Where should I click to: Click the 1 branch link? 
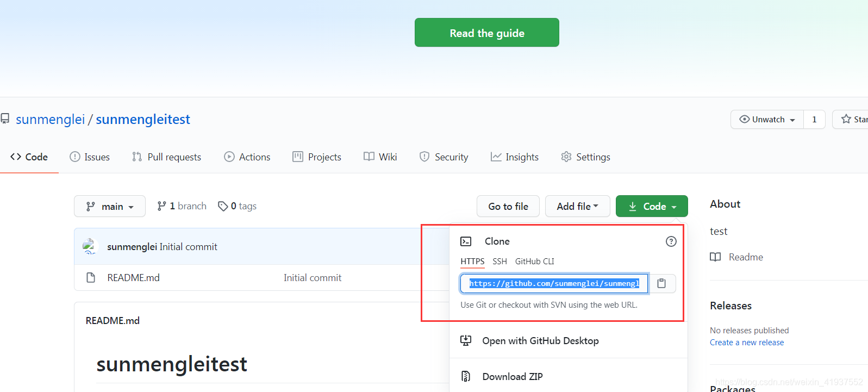(x=182, y=206)
